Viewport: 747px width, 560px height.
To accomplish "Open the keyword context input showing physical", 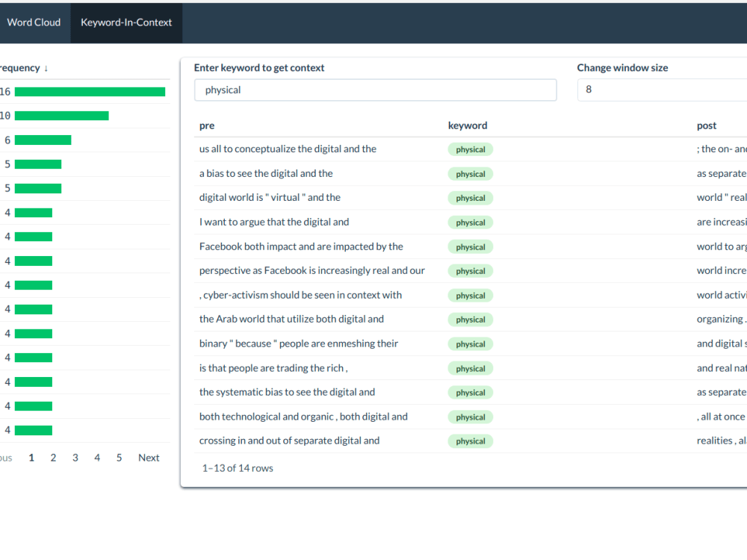I will [375, 90].
